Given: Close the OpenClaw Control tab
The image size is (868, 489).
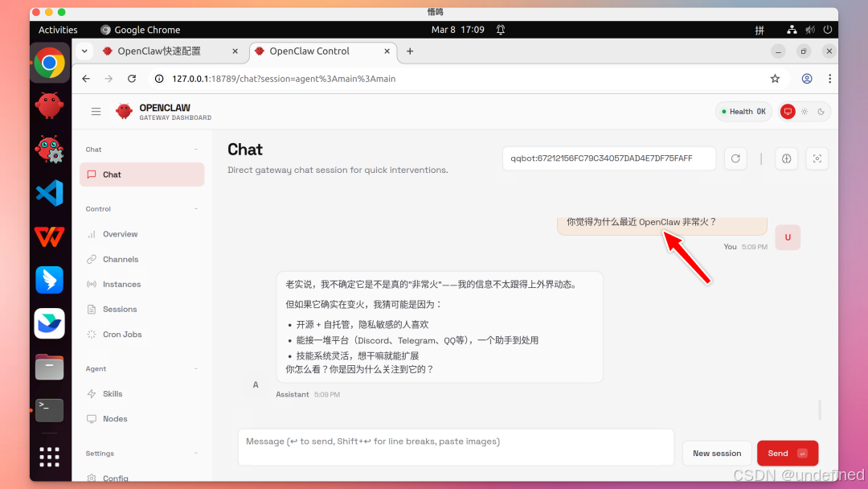Looking at the screenshot, I should coord(387,51).
